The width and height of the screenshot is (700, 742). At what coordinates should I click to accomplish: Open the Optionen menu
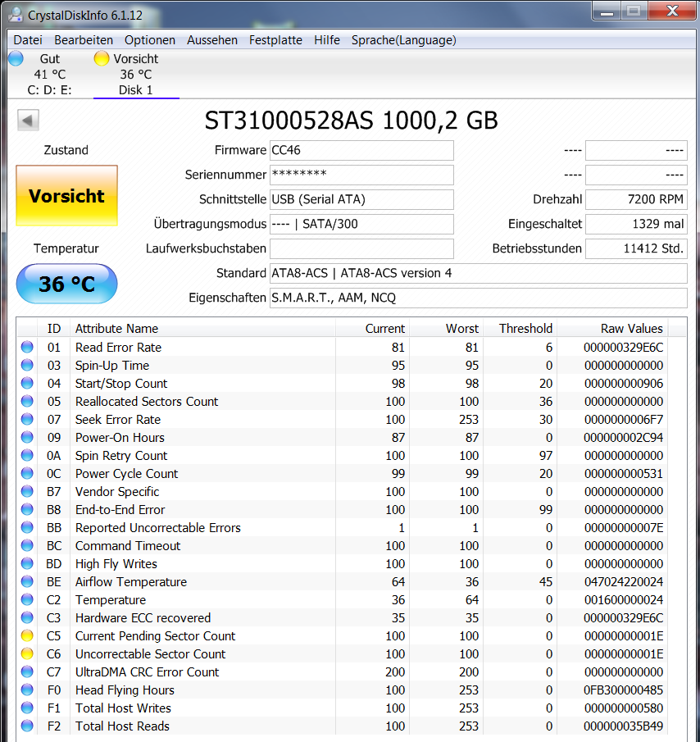click(x=150, y=40)
